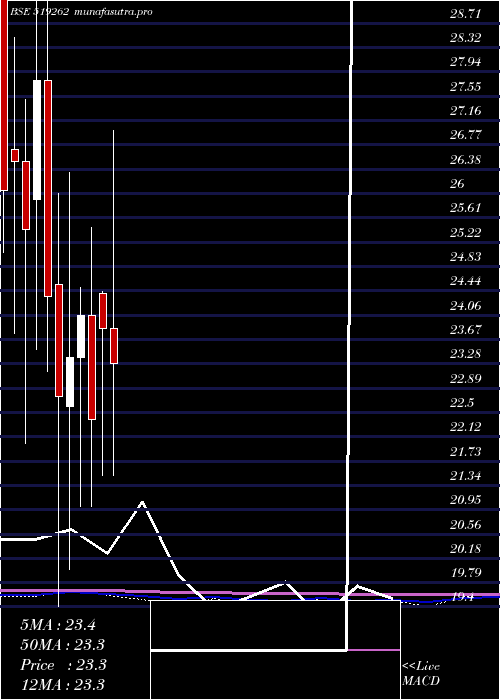Select the 27.94 price axis label
Image resolution: width=500 pixels, height=700 pixels.
(x=465, y=62)
